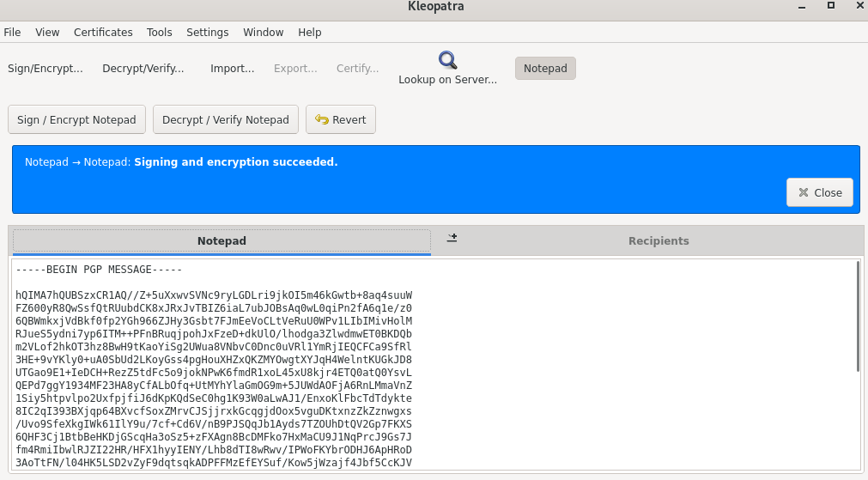
Task: Click the add-recipient icon beside Notepad tab
Action: coord(452,238)
